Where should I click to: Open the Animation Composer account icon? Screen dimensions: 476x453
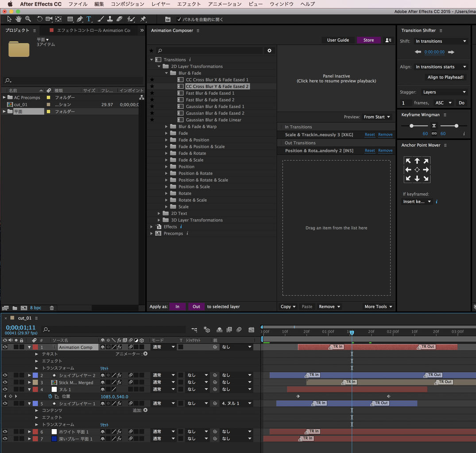click(x=388, y=40)
